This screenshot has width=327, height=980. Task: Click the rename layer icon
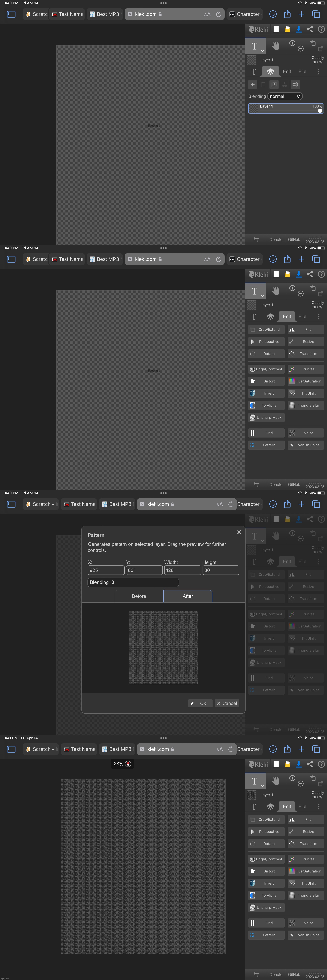coord(295,84)
